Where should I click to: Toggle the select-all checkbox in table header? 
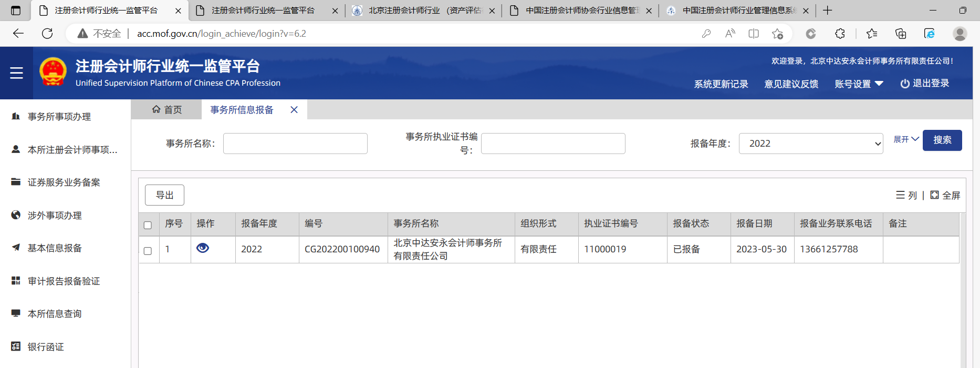[x=148, y=225]
